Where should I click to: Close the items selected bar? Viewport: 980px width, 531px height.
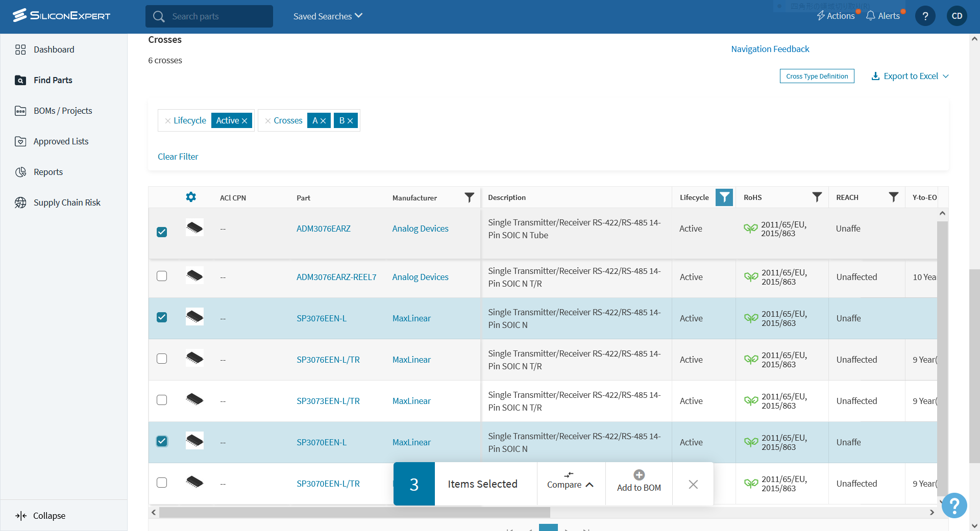point(693,484)
